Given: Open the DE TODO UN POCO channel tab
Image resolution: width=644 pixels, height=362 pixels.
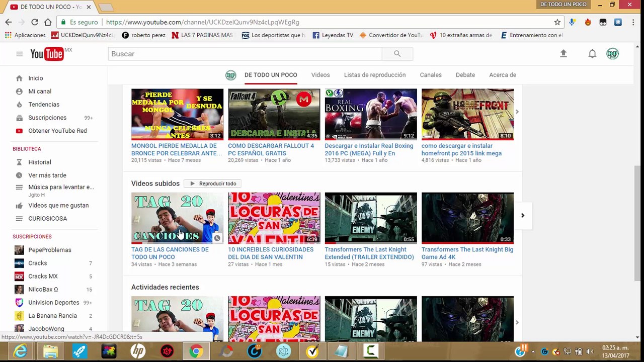Looking at the screenshot, I should click(271, 75).
